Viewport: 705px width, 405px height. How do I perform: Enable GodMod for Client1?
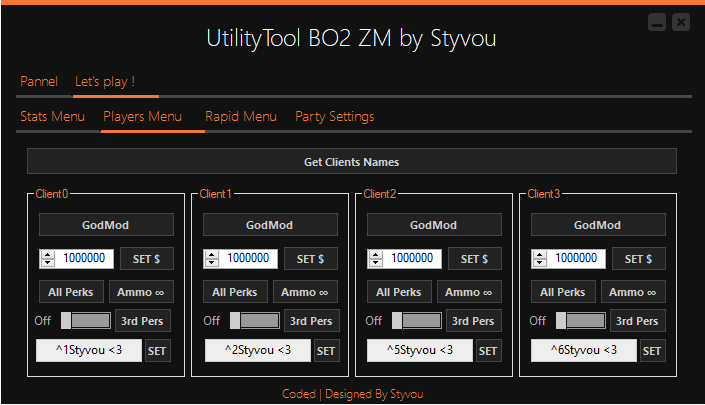(x=270, y=225)
